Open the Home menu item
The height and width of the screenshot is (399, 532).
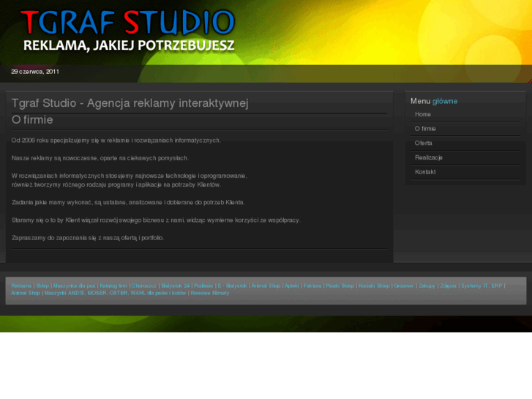point(423,114)
